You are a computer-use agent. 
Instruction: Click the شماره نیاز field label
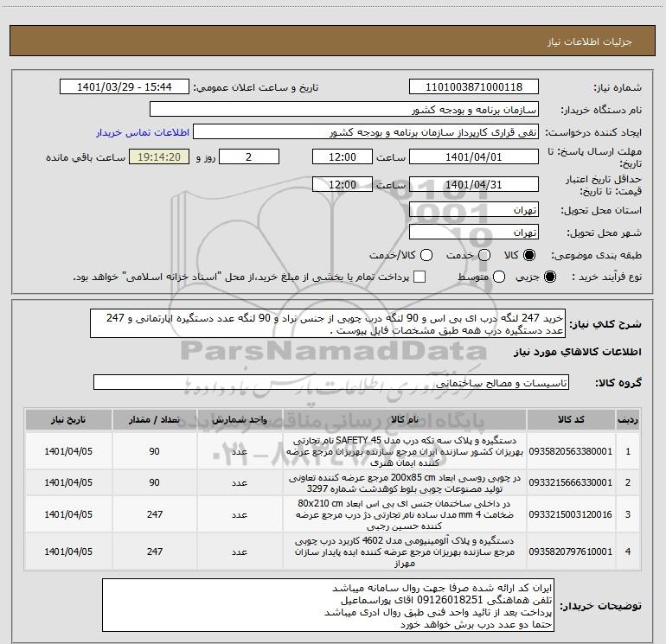click(x=618, y=88)
